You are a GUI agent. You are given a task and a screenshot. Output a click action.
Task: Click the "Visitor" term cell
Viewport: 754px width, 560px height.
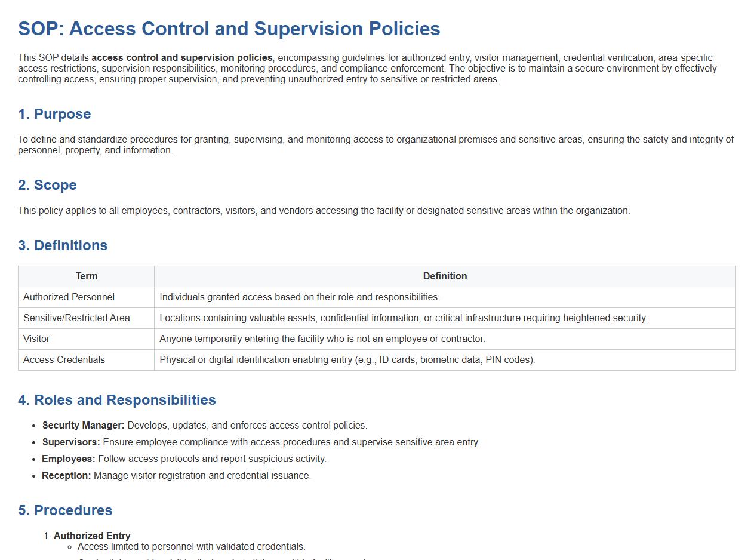[36, 339]
